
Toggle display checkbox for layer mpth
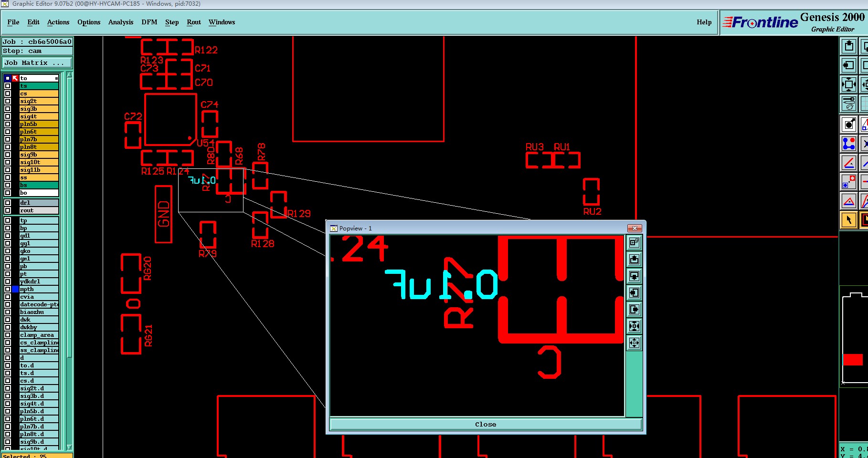(x=8, y=289)
